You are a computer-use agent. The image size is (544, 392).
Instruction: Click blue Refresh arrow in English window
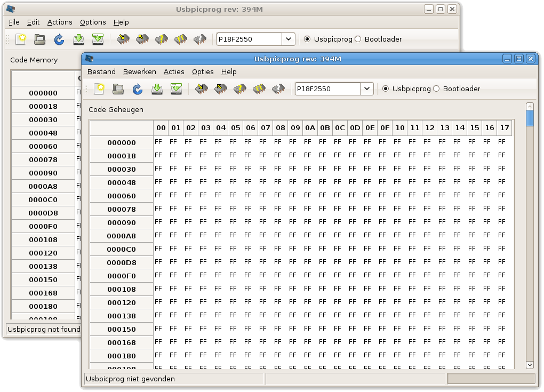coord(59,39)
